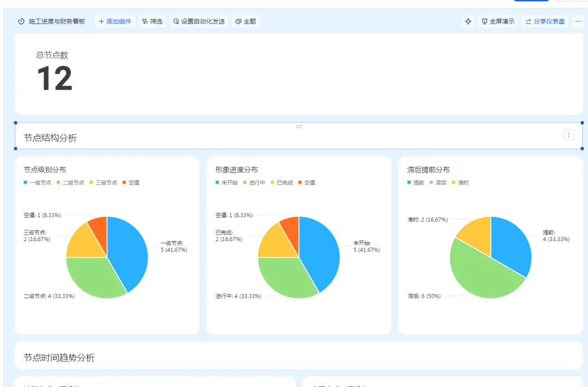Screen dimensions: 588x387
Task: Click the 形象进度分布 chart title
Action: pyautogui.click(x=237, y=170)
